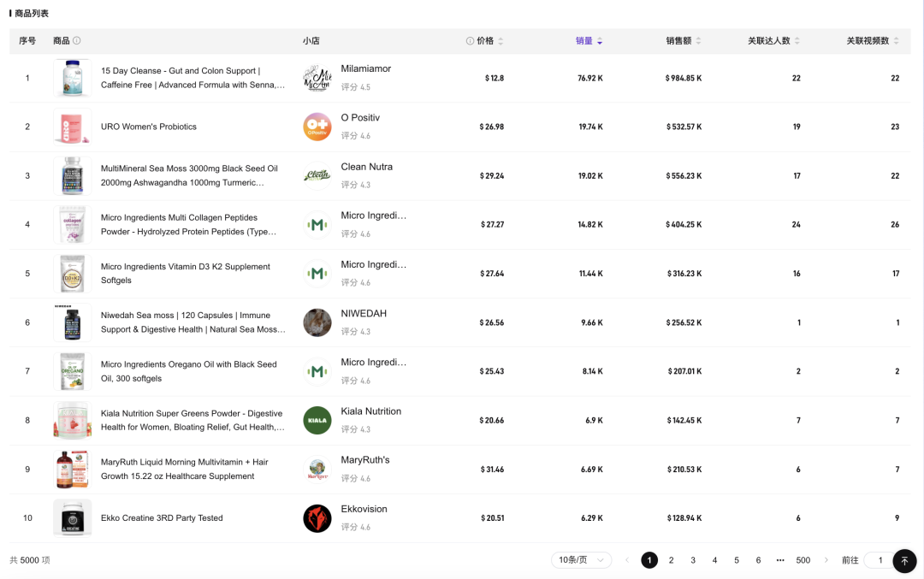Sort the table by 销售额 column
This screenshot has height=579, width=924.
(x=698, y=41)
